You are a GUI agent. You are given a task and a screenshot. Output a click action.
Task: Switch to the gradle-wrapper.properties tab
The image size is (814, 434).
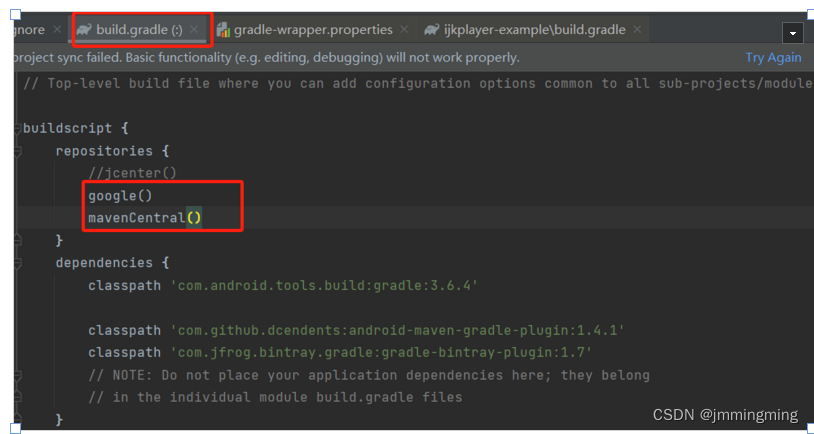[x=313, y=30]
